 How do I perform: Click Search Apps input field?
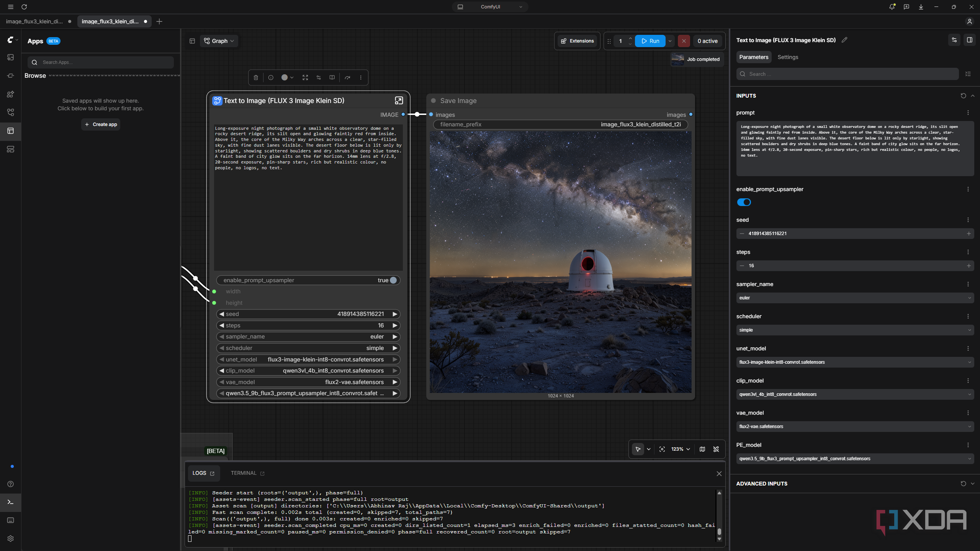[x=101, y=62]
